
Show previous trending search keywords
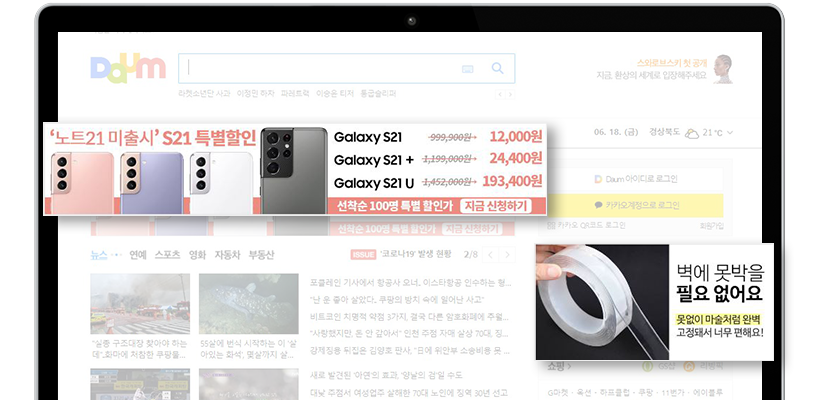tap(500, 94)
